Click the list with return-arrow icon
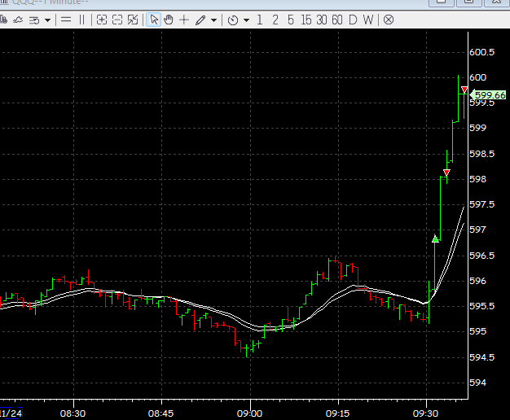This screenshot has height=420, width=510. click(34, 20)
